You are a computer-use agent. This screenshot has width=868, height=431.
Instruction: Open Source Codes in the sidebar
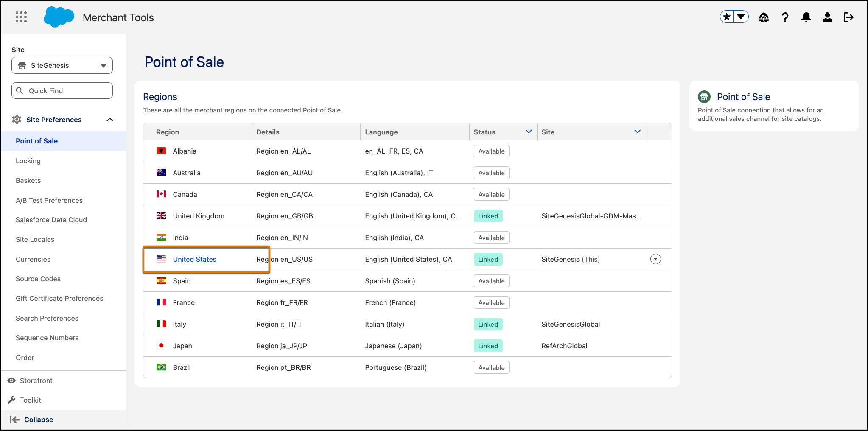(x=38, y=279)
